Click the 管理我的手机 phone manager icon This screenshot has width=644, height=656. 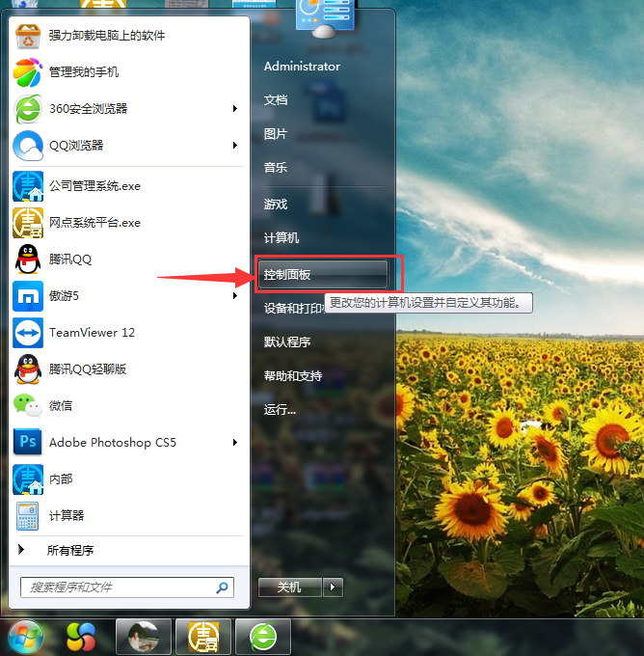[28, 72]
